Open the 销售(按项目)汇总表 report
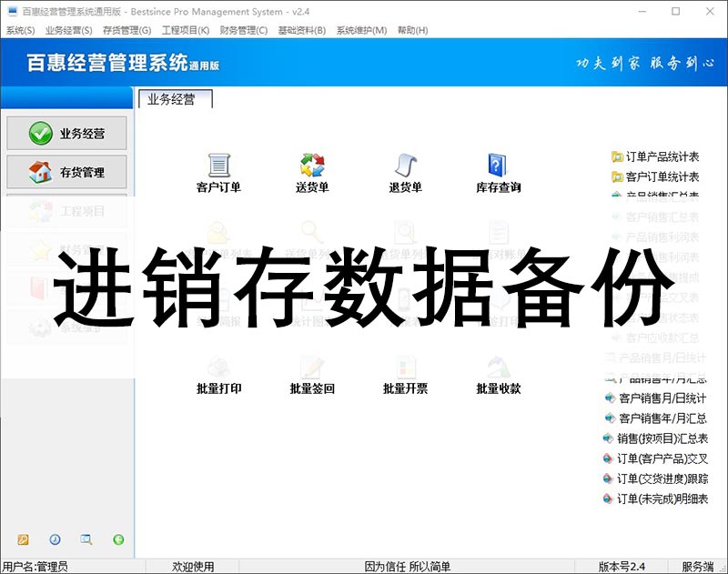This screenshot has width=728, height=574. (662, 438)
